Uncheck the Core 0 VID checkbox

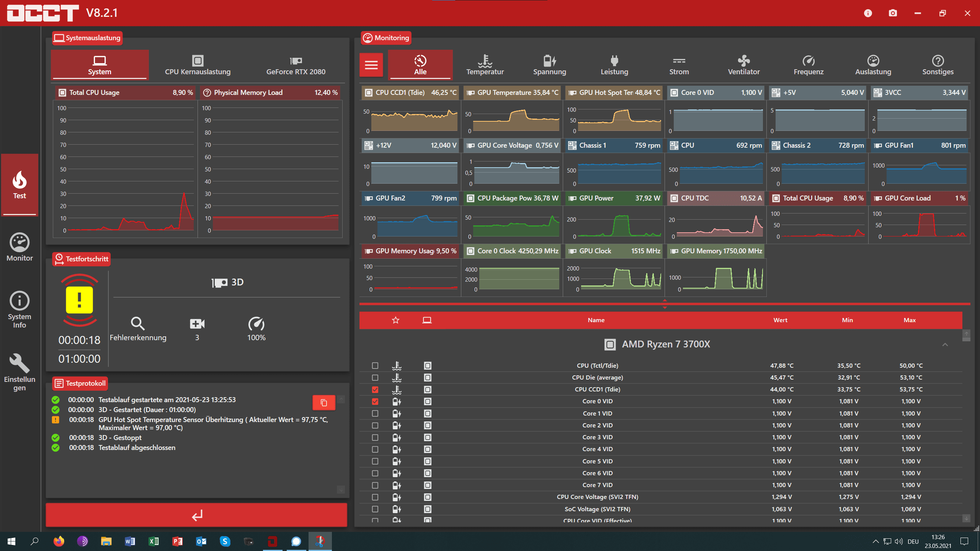(375, 401)
